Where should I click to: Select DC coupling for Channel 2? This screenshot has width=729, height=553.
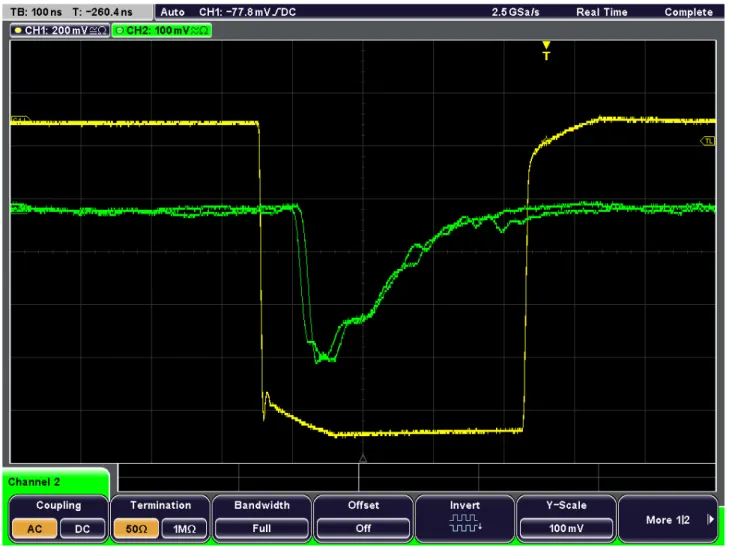tap(82, 529)
